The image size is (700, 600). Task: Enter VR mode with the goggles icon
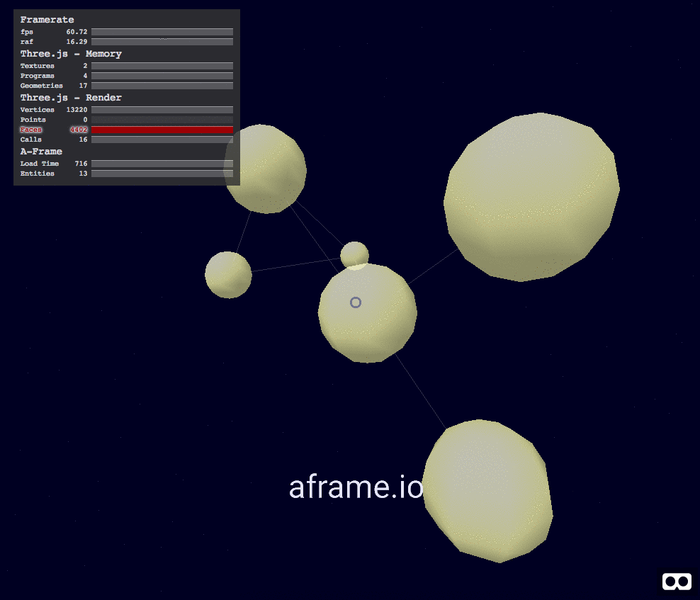pos(677,581)
